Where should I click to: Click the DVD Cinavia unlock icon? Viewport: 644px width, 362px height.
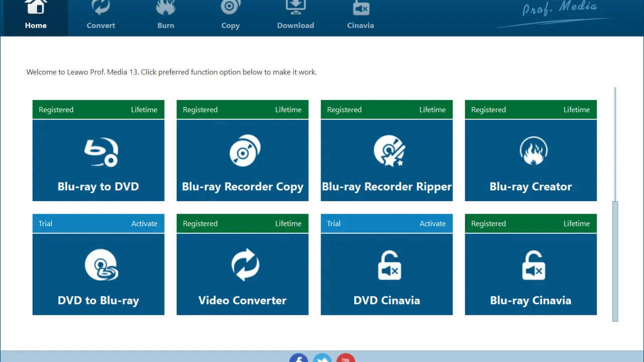pos(389,265)
